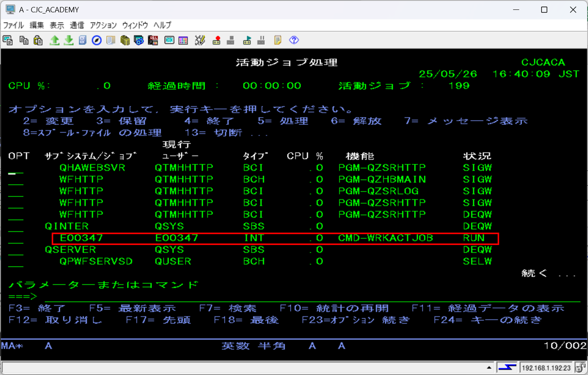Click the paste clipboard icon
The height and width of the screenshot is (375, 588).
click(38, 40)
